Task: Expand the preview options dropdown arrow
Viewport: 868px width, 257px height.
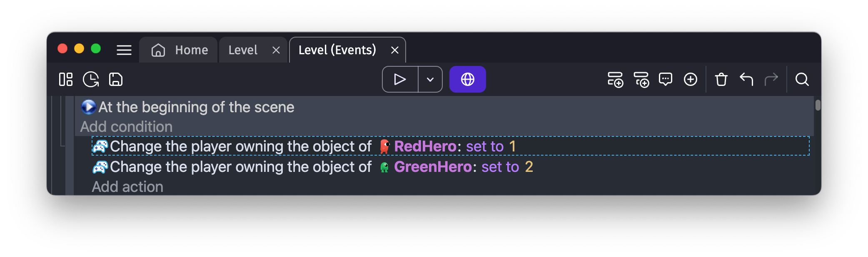Action: 429,79
